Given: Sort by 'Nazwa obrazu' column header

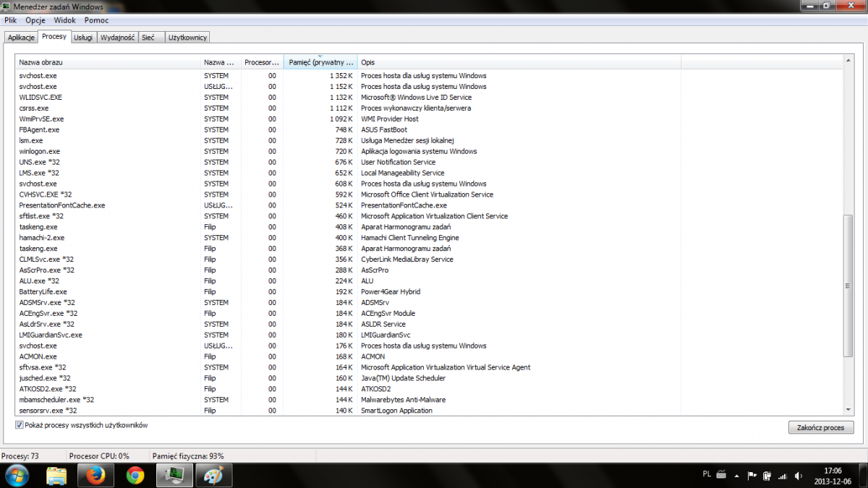Looking at the screenshot, I should tap(109, 63).
